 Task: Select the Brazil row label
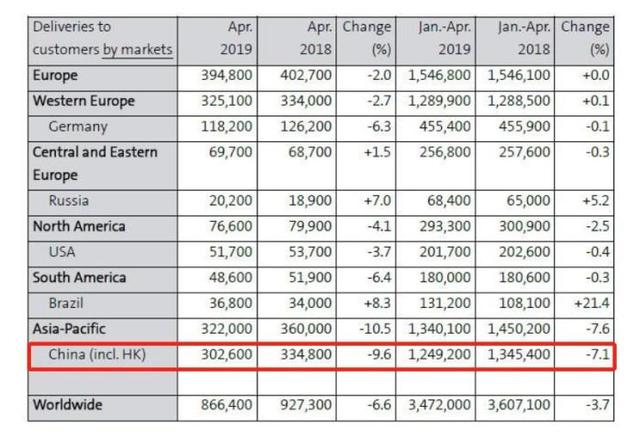[x=71, y=302]
